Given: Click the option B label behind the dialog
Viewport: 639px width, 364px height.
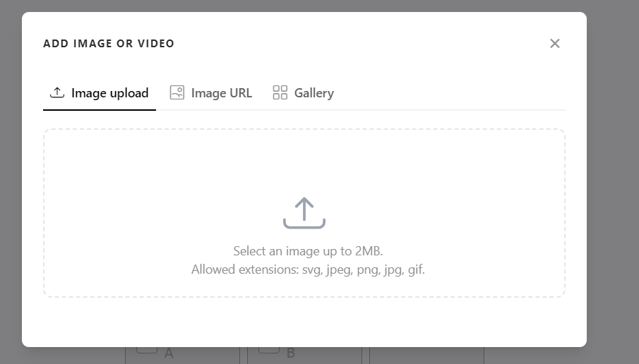Looking at the screenshot, I should coord(291,354).
